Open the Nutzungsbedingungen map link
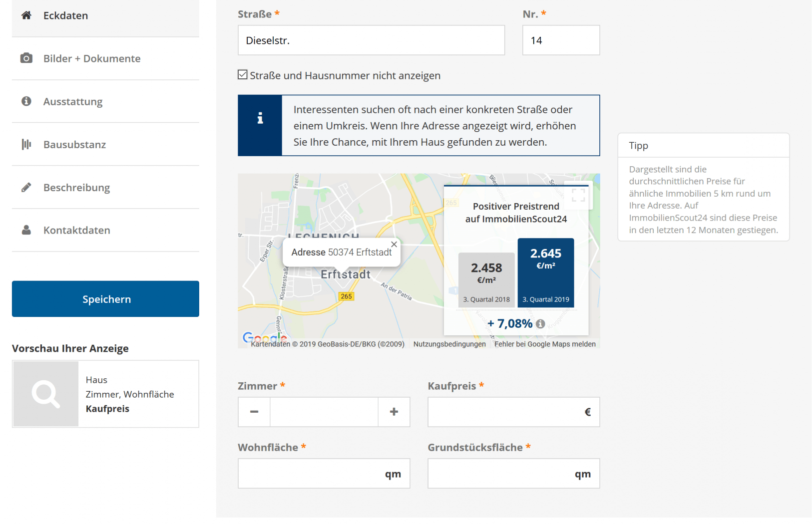The height and width of the screenshot is (524, 812). (x=449, y=344)
